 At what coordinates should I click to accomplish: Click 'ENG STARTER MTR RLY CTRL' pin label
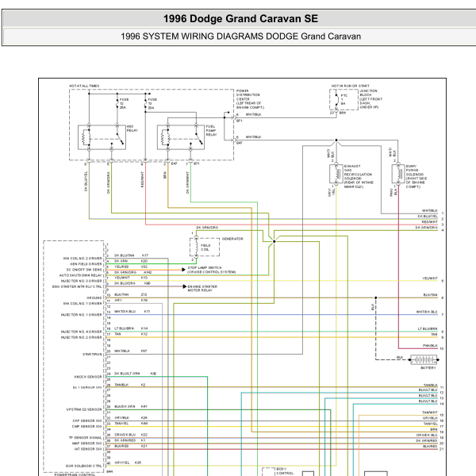(x=77, y=286)
